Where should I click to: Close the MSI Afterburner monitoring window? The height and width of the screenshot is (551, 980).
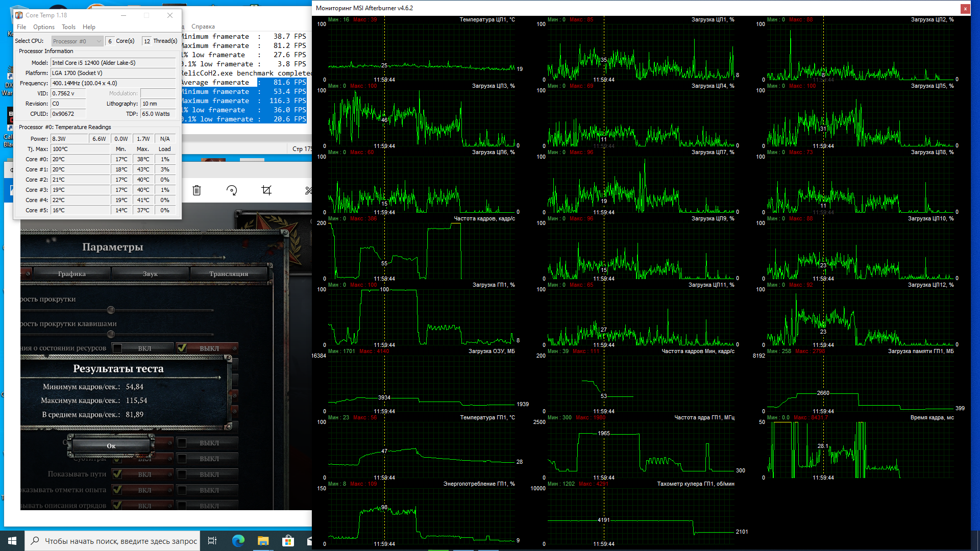[x=965, y=9]
